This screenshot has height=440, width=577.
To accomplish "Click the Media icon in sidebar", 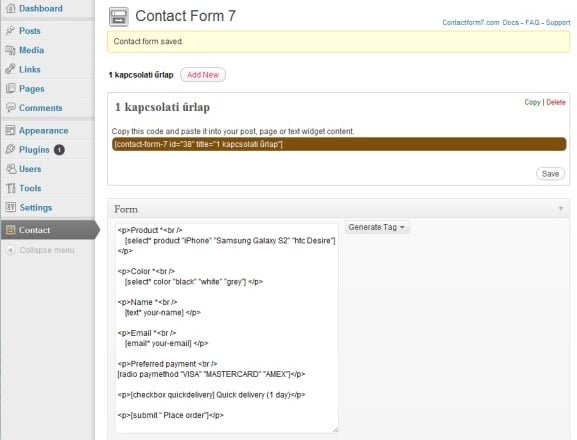I will (x=10, y=50).
